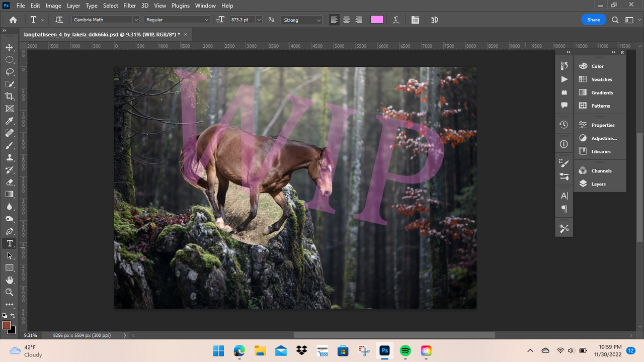The width and height of the screenshot is (644, 362).
Task: Enable center text alignment
Action: point(346,20)
